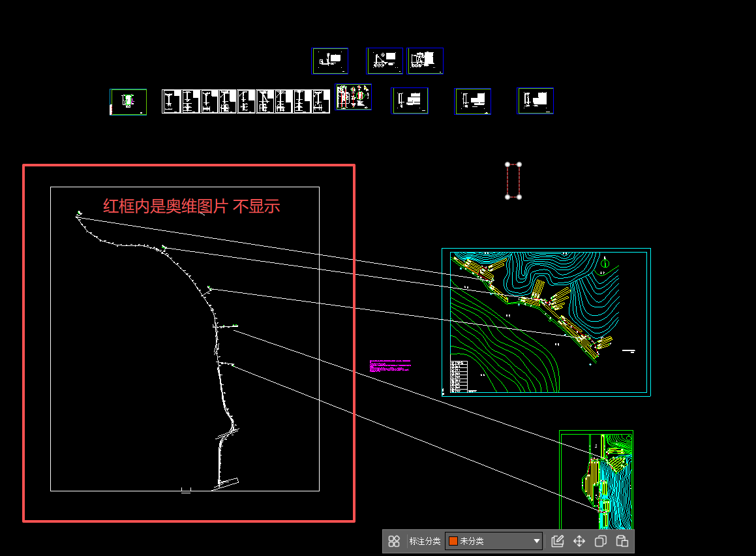Image resolution: width=756 pixels, height=556 pixels.
Task: Click the leftmost cyan-framed drawing sheet thumbnail
Action: [x=128, y=102]
